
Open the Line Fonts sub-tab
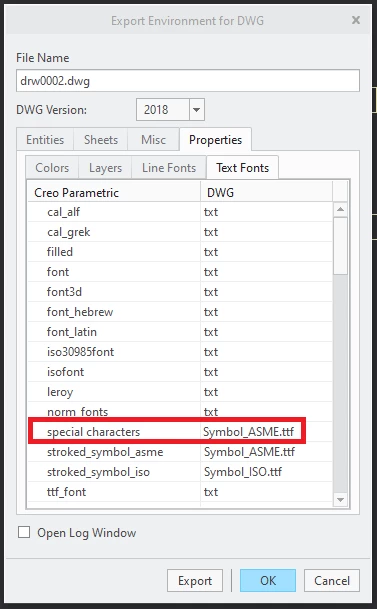tap(169, 167)
